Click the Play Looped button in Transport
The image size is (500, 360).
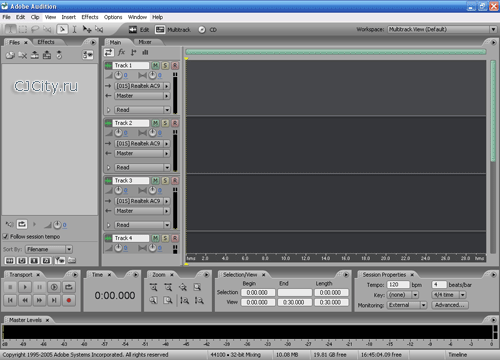point(69,287)
